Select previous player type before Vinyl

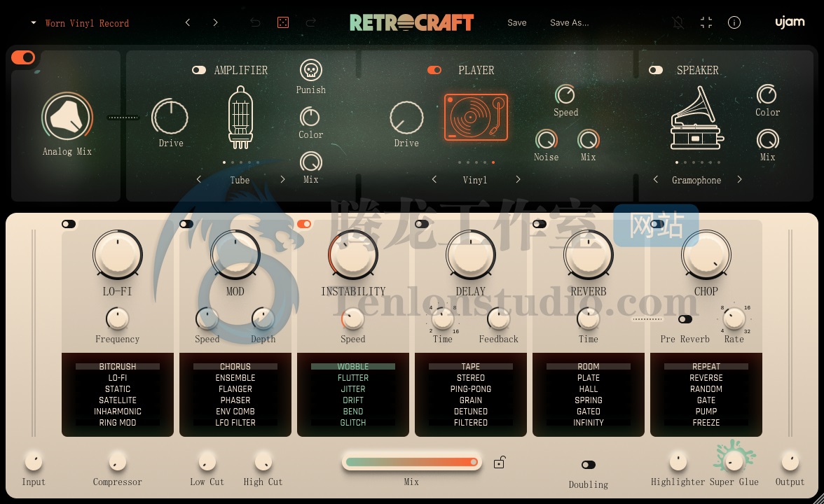click(434, 179)
